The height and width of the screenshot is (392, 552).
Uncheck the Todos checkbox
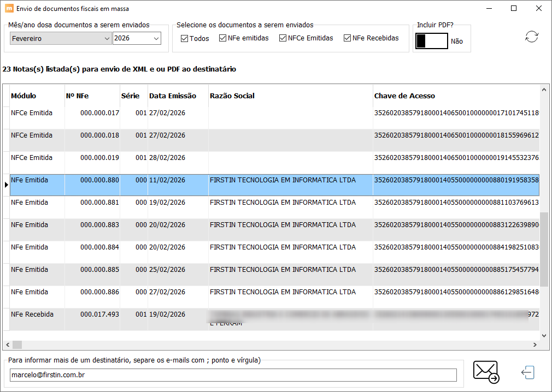(185, 39)
